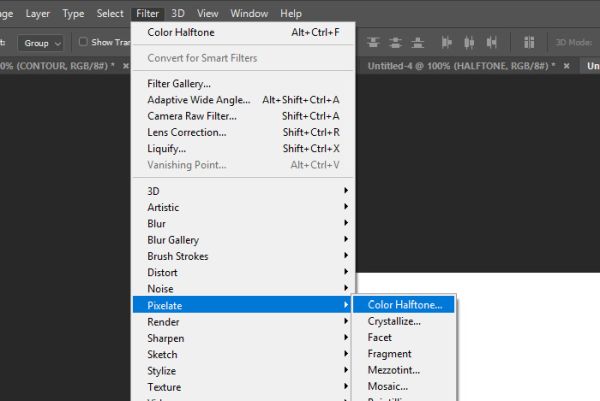Open the Sketch submenu
This screenshot has height=401, width=600.
tap(243, 354)
